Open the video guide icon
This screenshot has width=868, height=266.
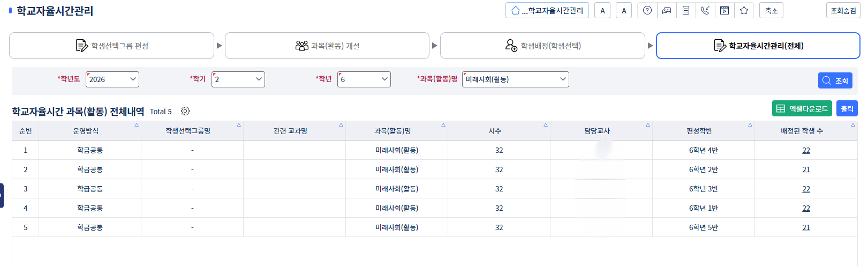tap(724, 10)
